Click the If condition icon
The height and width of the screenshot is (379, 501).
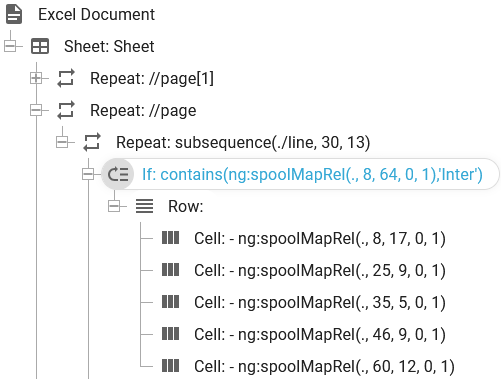pos(118,174)
